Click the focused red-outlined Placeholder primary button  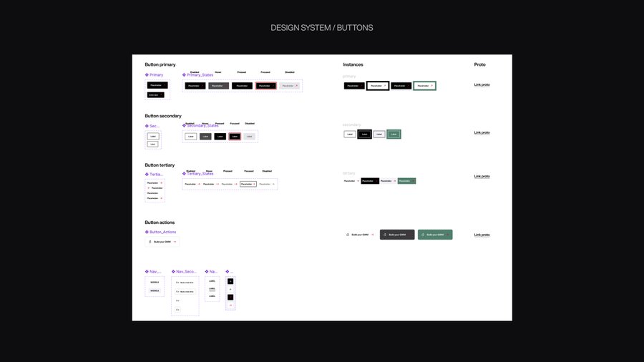tap(265, 86)
